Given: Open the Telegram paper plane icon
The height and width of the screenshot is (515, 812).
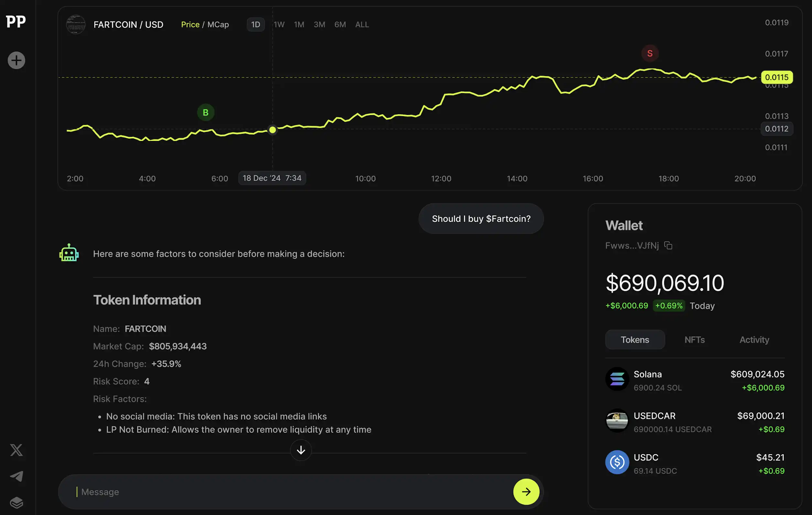Looking at the screenshot, I should point(16,476).
